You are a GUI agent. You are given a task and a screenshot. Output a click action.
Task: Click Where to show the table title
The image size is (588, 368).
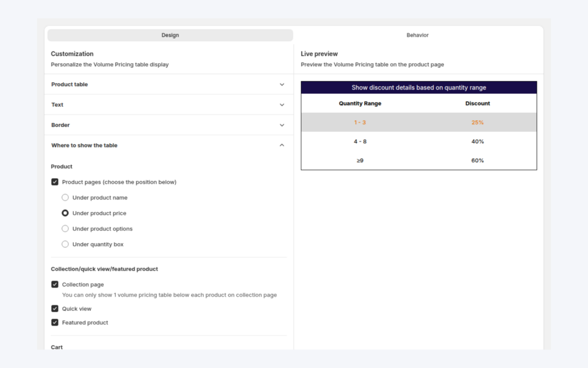(x=84, y=145)
